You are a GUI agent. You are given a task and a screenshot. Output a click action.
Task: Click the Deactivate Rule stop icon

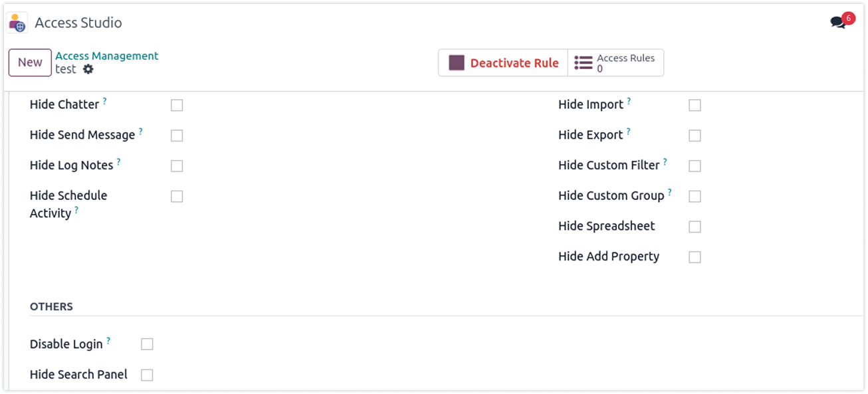pos(457,63)
